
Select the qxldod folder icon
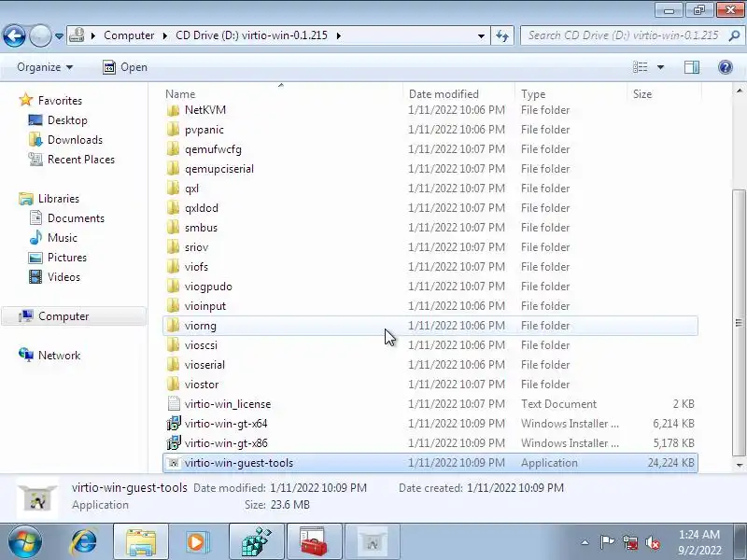pyautogui.click(x=174, y=208)
